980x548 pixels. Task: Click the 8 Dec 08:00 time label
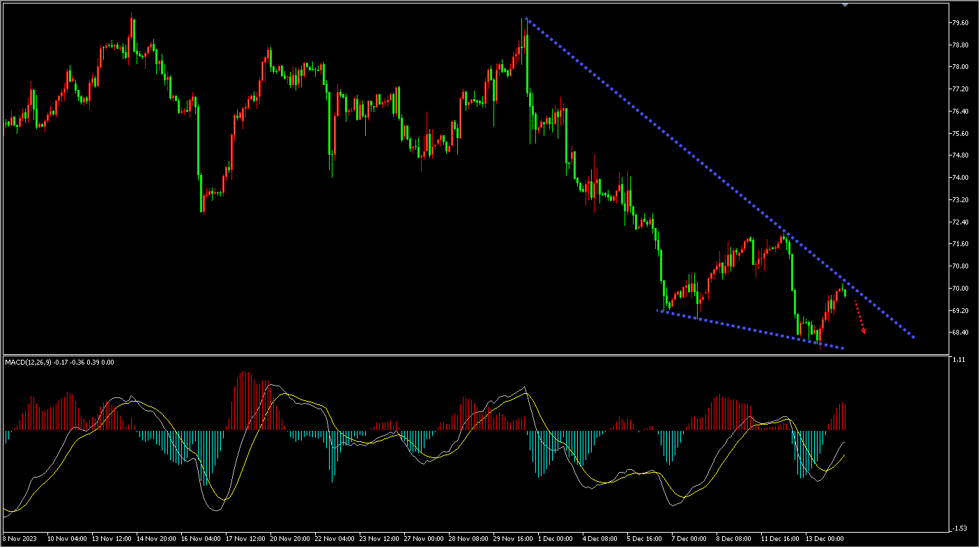(x=734, y=539)
